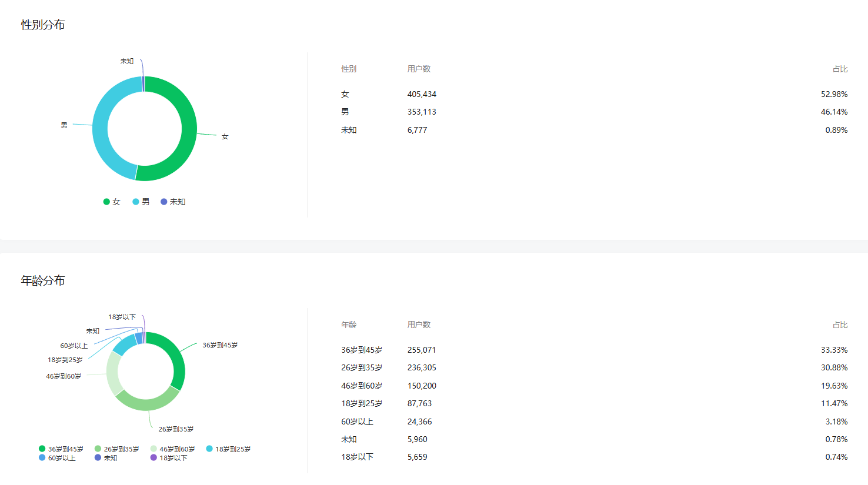Click user count 405,434
Viewport: 868px width, 485px height.
click(x=422, y=94)
